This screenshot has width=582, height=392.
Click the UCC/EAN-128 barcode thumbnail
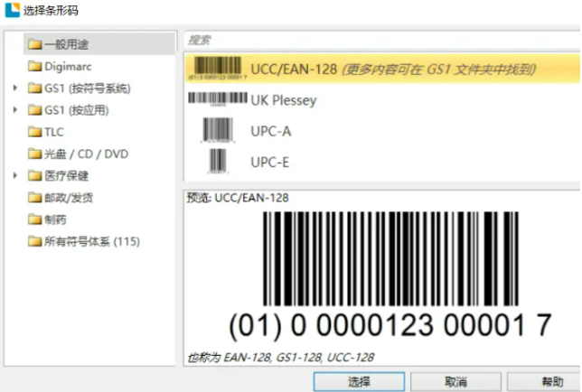[218, 68]
